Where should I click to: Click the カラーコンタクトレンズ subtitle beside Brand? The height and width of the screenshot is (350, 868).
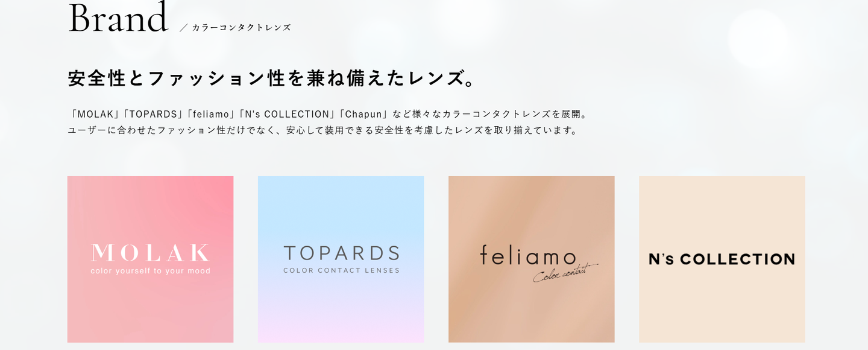click(241, 27)
